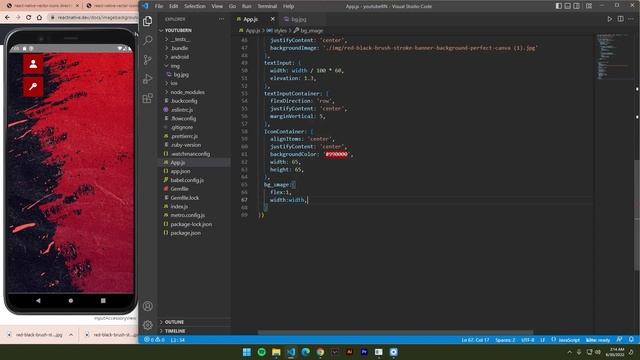This screenshot has width=640, height=360.
Task: Toggle primary sidebar layout icon in title bar
Action: (559, 6)
